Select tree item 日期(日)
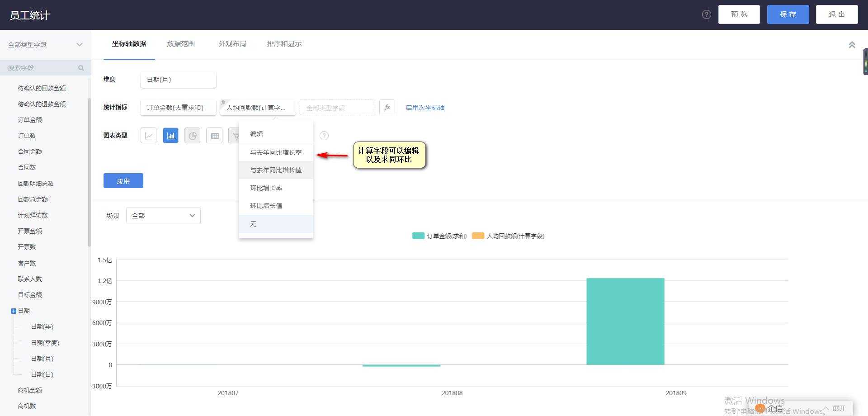Screen dimensions: 868x416 pos(42,374)
